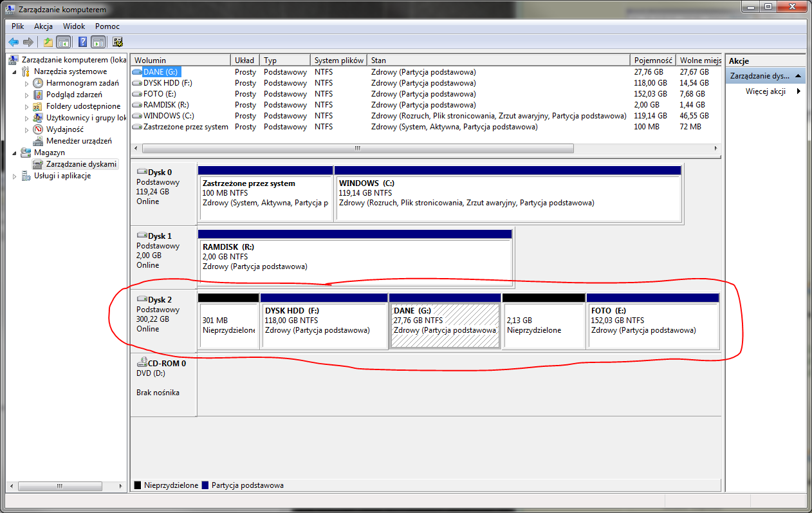
Task: Open the Pomoc menu
Action: (107, 26)
